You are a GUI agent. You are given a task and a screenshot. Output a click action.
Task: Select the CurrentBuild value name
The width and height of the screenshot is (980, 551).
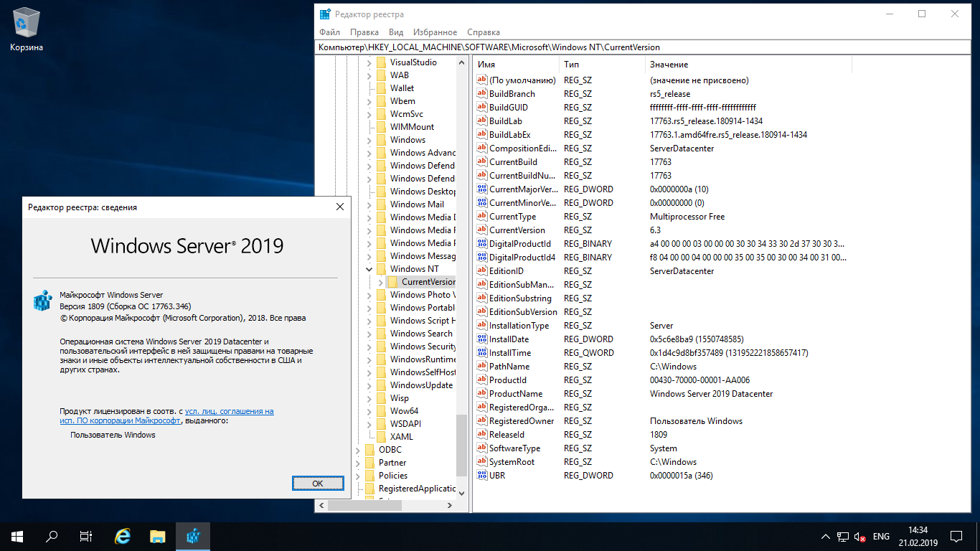coord(513,162)
